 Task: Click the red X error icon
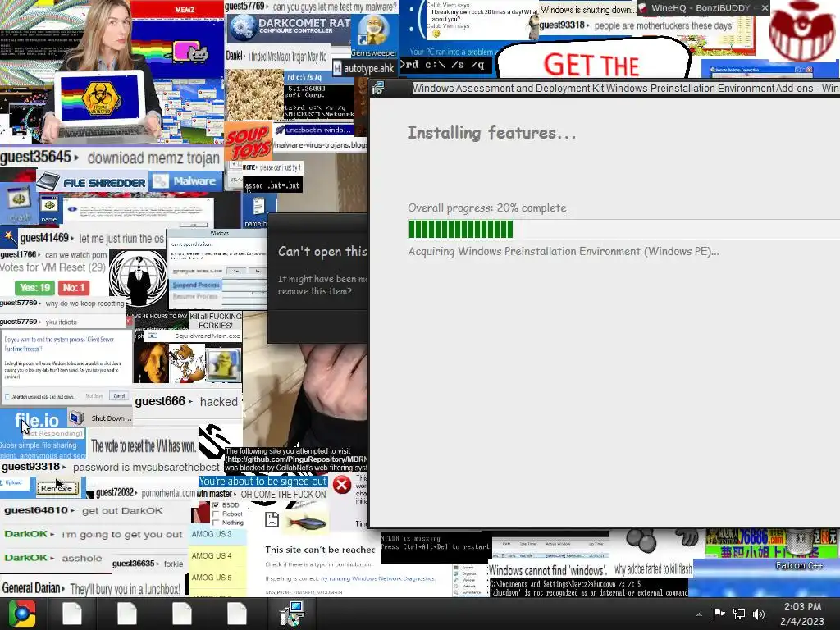[342, 485]
